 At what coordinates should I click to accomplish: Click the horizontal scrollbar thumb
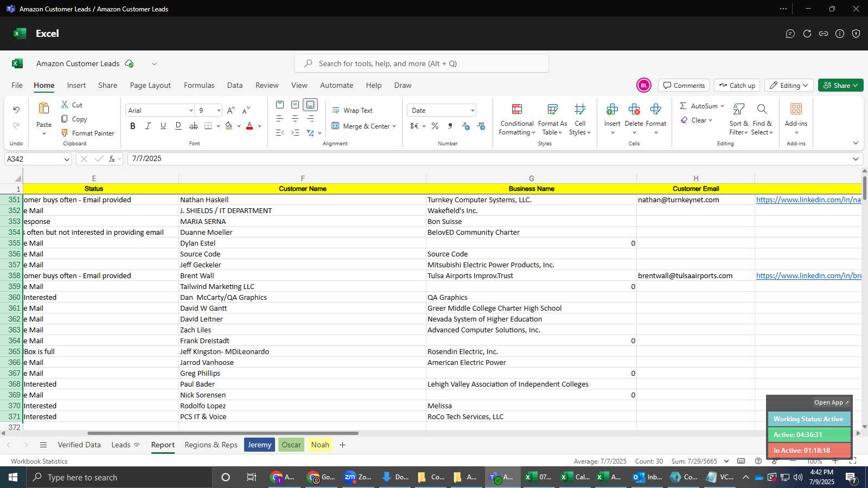click(222, 433)
